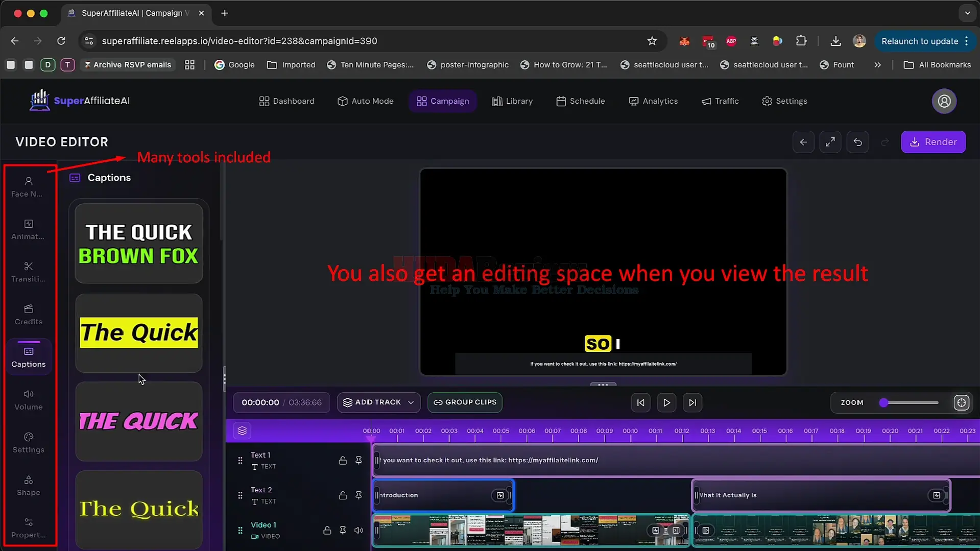Open the user profile avatar menu

click(x=944, y=101)
